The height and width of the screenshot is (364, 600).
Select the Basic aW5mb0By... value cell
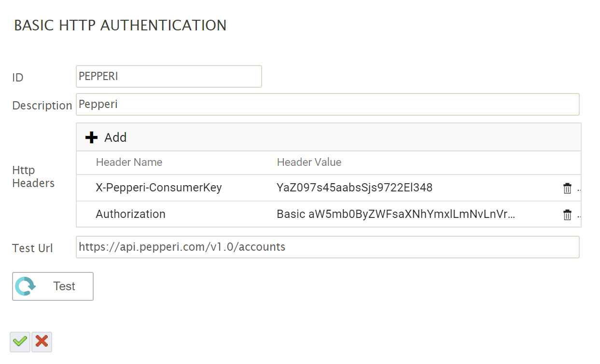[395, 214]
